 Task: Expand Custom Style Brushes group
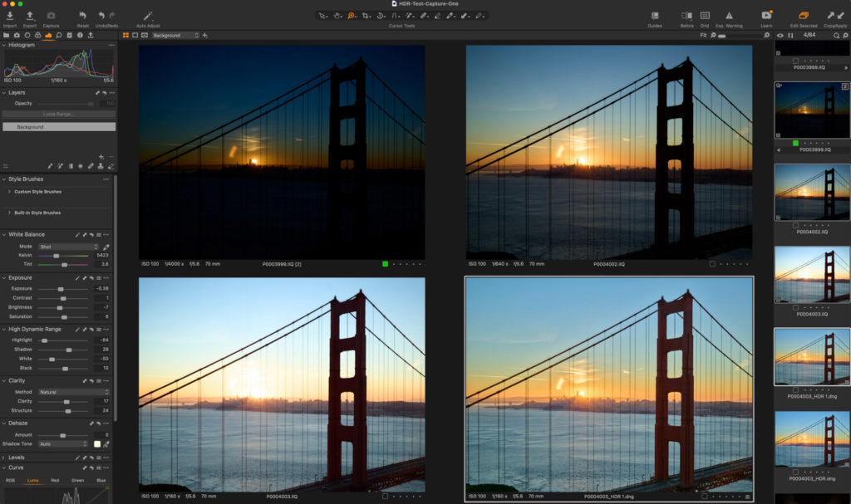tap(9, 192)
